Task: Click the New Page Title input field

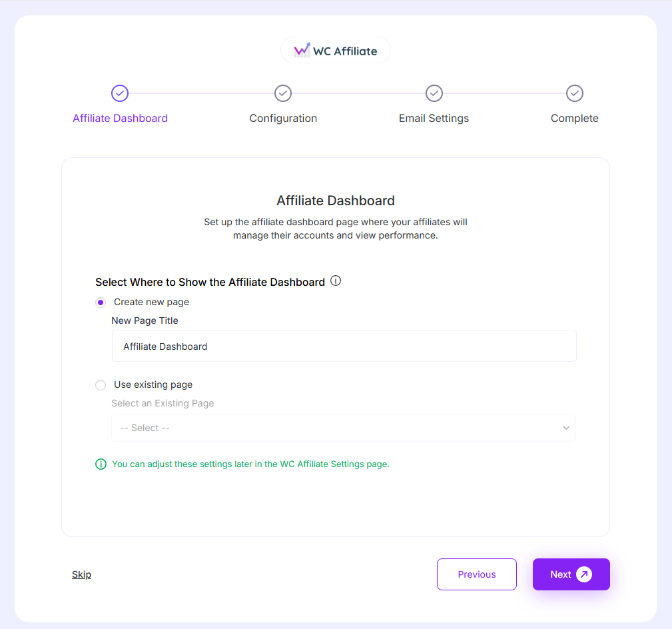Action: [344, 346]
